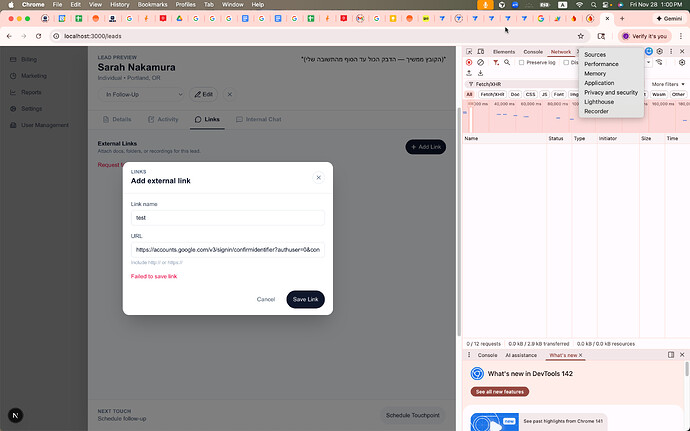
Task: Open Chrome three-dot menu
Action: [680, 36]
